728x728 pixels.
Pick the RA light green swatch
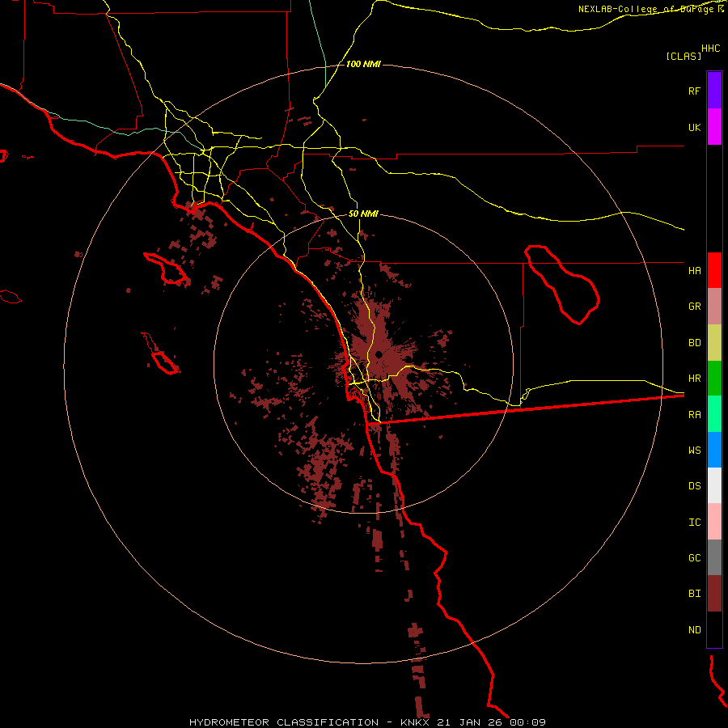click(x=714, y=414)
